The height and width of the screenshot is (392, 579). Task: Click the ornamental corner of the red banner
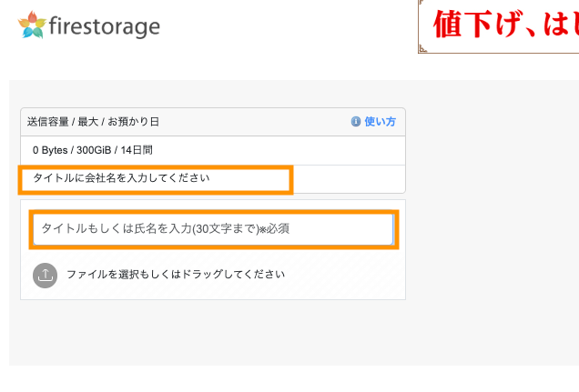click(x=422, y=48)
